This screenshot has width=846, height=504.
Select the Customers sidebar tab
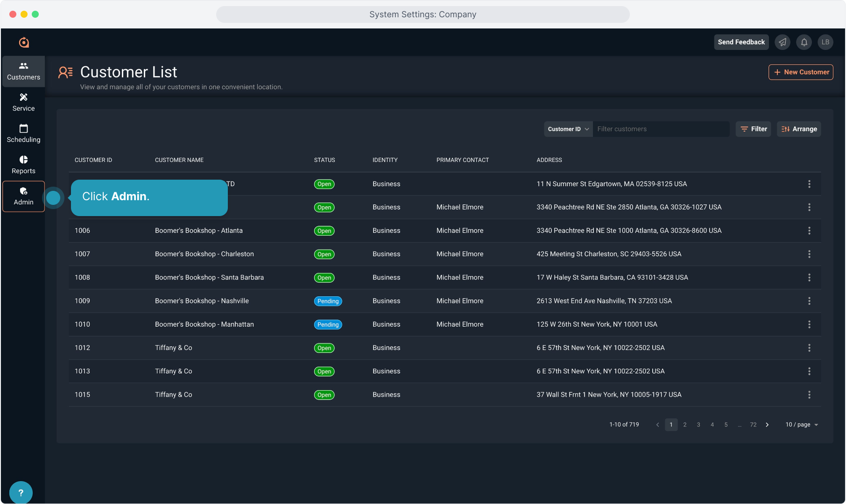23,71
